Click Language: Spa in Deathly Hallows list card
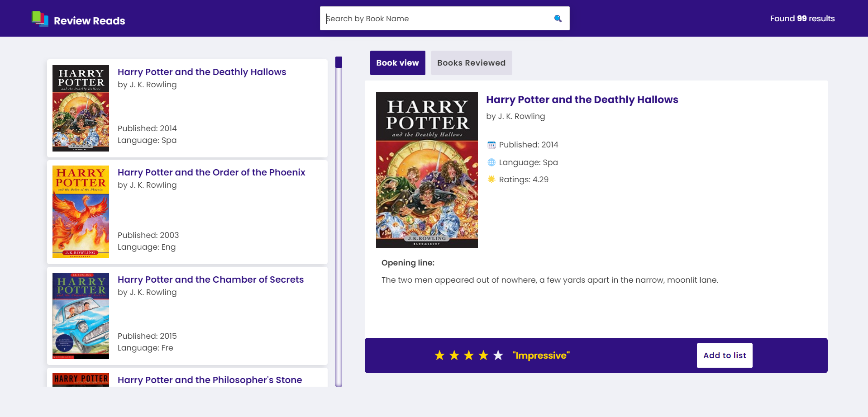The width and height of the screenshot is (868, 417). [x=147, y=140]
